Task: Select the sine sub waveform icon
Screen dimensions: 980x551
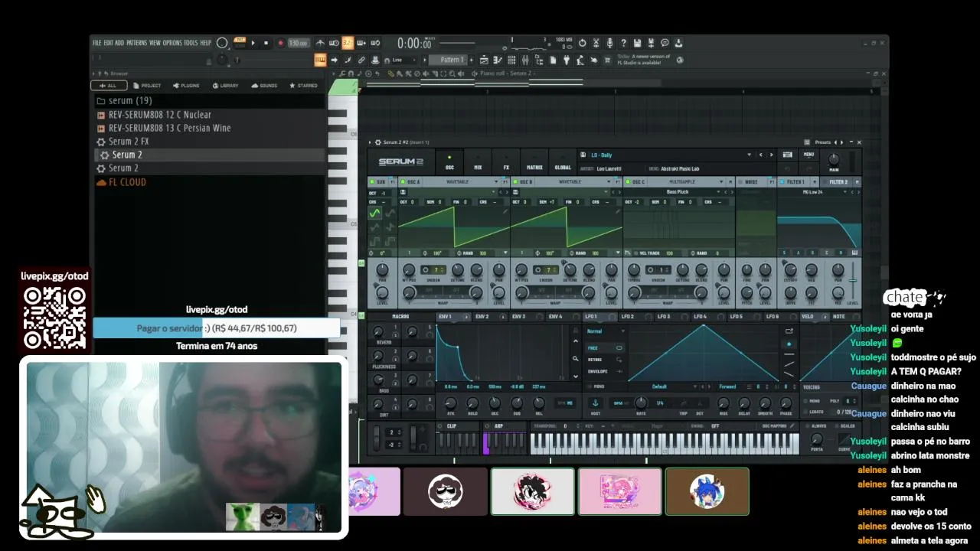Action: [374, 214]
